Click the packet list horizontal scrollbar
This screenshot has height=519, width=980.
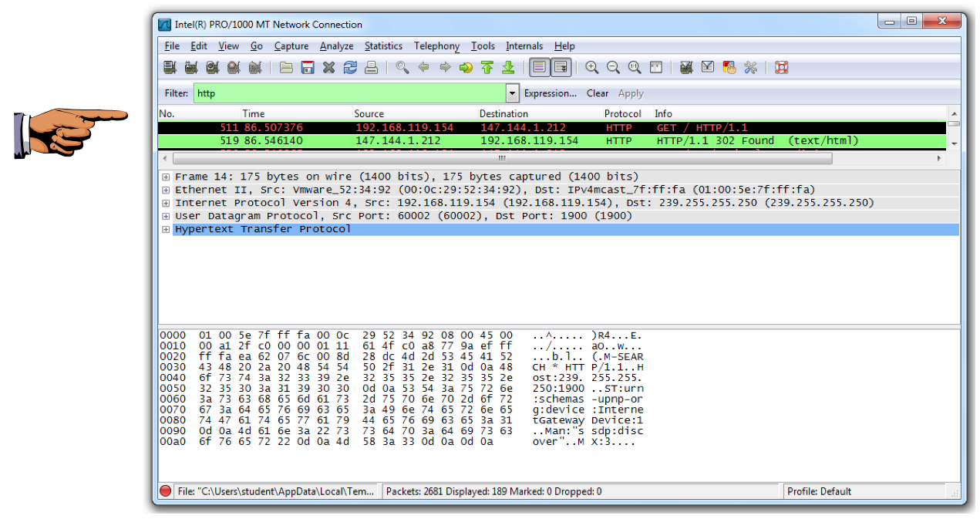tap(501, 158)
